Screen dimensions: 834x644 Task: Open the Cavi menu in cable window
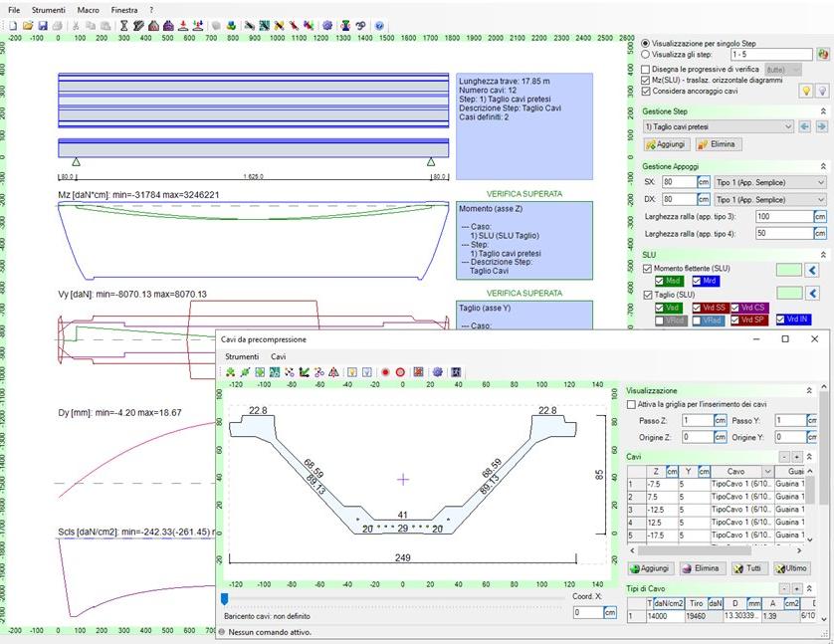279,356
